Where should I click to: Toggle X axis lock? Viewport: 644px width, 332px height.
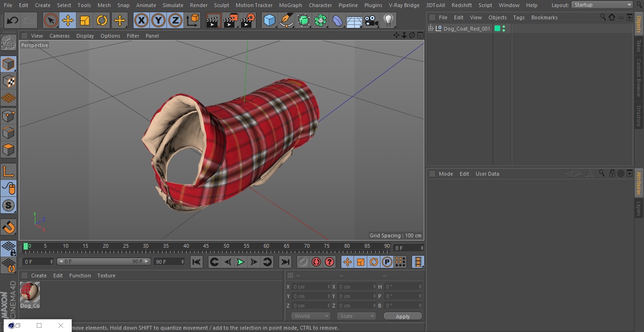tap(141, 21)
